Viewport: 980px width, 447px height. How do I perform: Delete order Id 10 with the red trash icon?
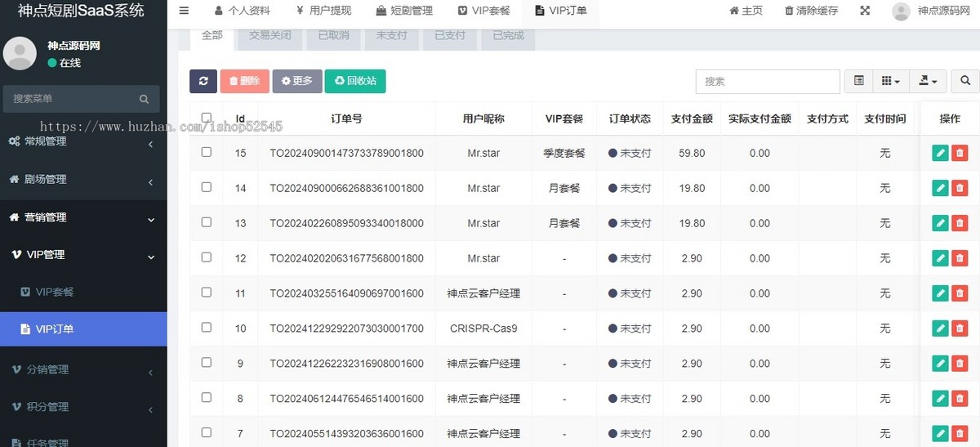[960, 329]
